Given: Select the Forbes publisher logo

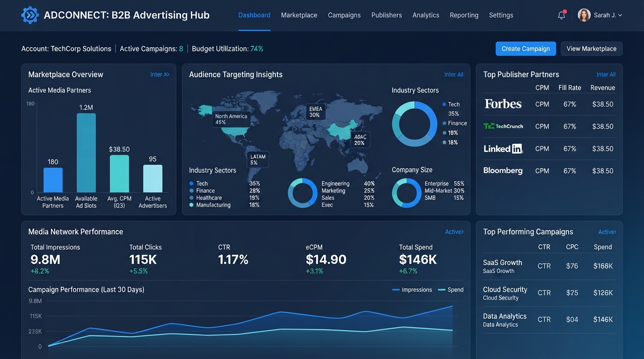Looking at the screenshot, I should [x=503, y=104].
